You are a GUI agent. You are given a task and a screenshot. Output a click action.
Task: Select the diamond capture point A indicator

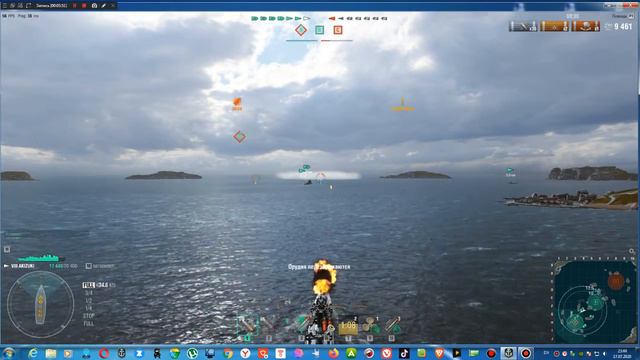[301, 30]
